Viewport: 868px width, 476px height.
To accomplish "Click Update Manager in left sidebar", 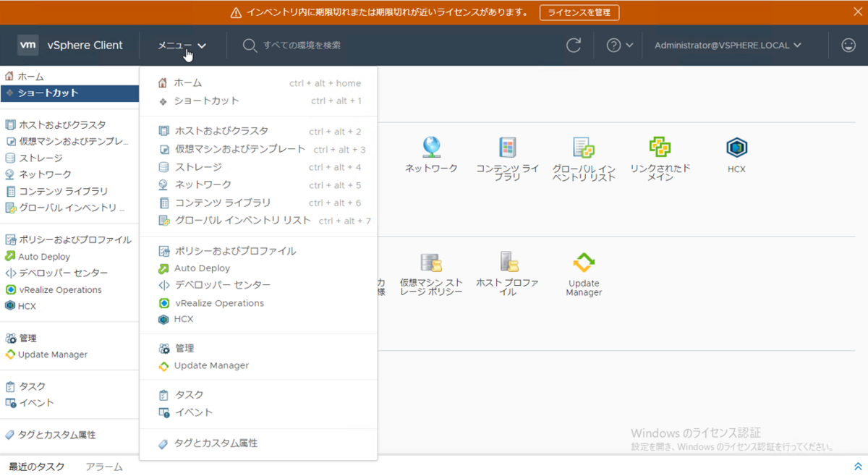I will click(x=69, y=354).
